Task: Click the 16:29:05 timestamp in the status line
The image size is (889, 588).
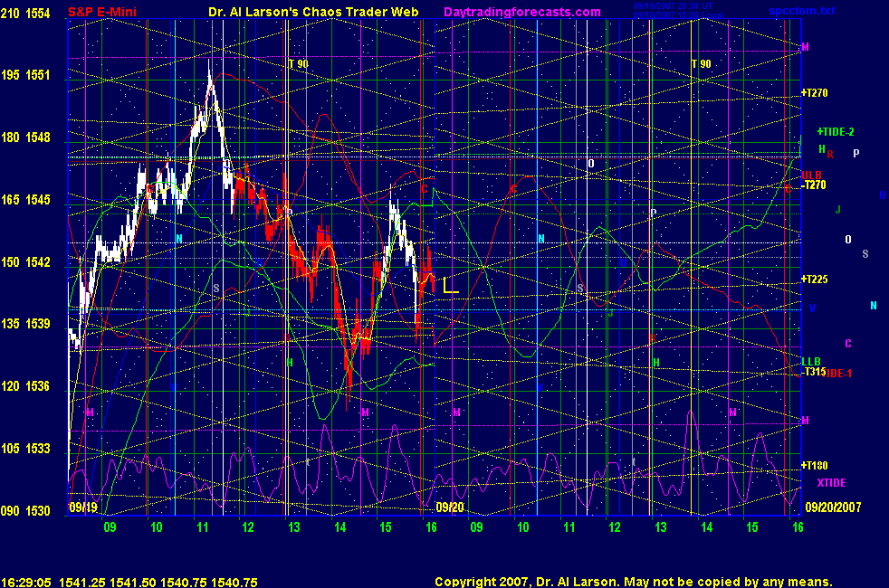Action: point(26,583)
